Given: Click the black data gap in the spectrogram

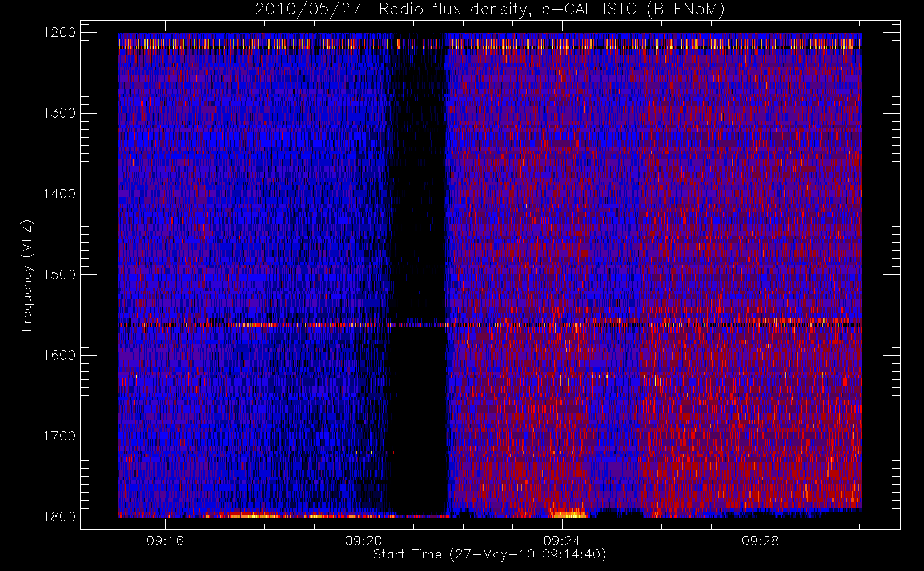Looking at the screenshot, I should click(418, 274).
